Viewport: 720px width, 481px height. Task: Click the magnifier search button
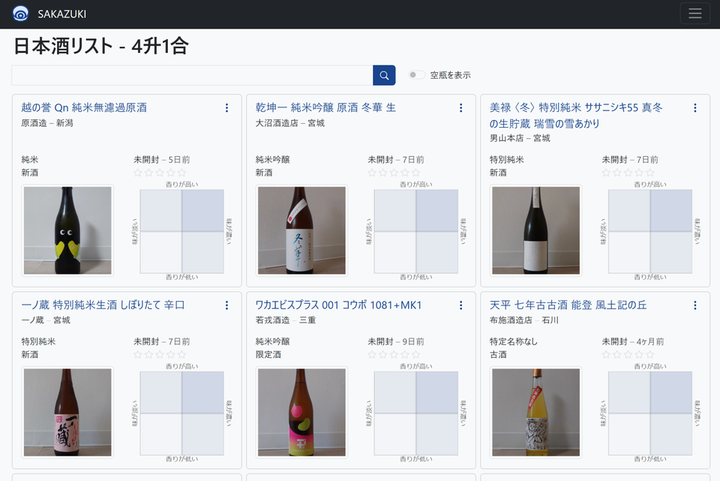384,75
